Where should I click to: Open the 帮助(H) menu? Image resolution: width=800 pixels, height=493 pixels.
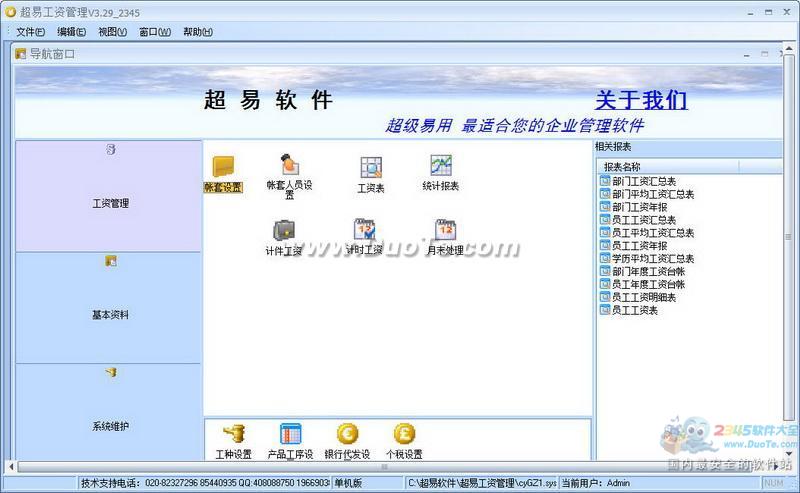pos(197,32)
